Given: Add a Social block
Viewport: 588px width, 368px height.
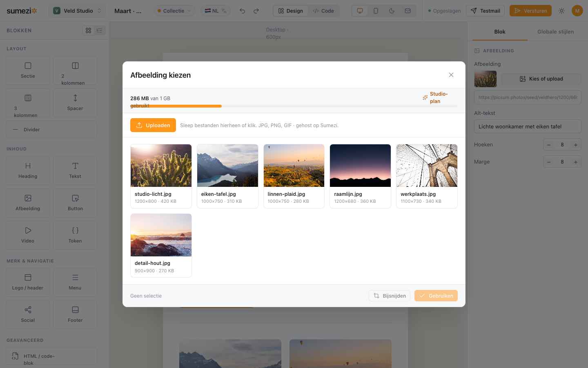Looking at the screenshot, I should click(28, 314).
